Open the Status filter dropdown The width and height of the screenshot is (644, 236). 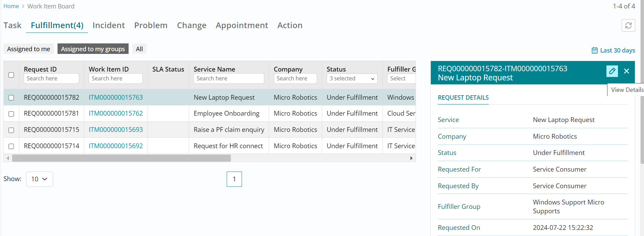[x=352, y=79]
